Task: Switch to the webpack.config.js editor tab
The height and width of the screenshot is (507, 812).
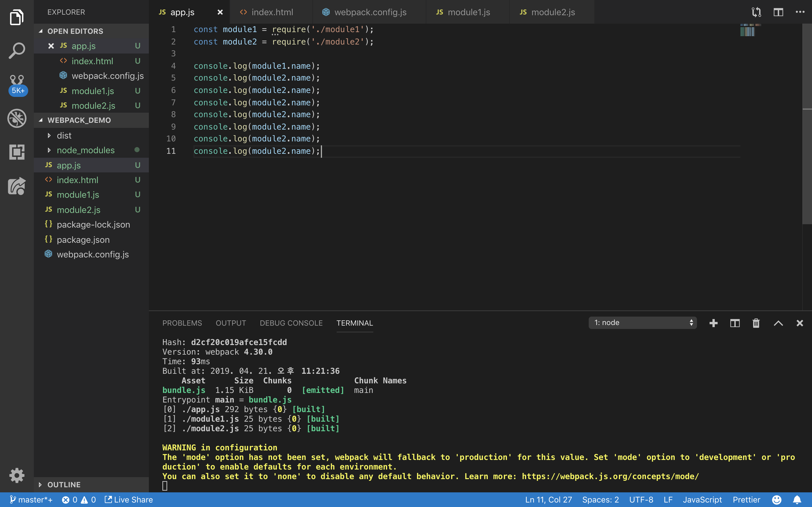Action: click(x=370, y=12)
